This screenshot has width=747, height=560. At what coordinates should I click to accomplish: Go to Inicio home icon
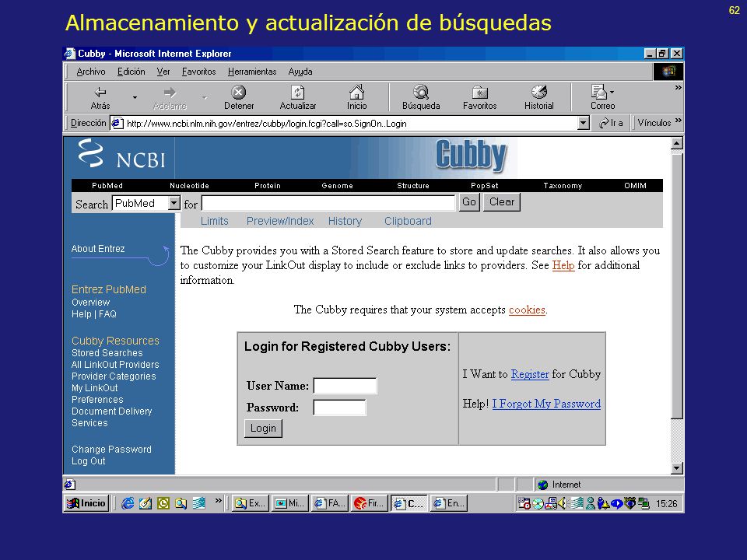(356, 92)
